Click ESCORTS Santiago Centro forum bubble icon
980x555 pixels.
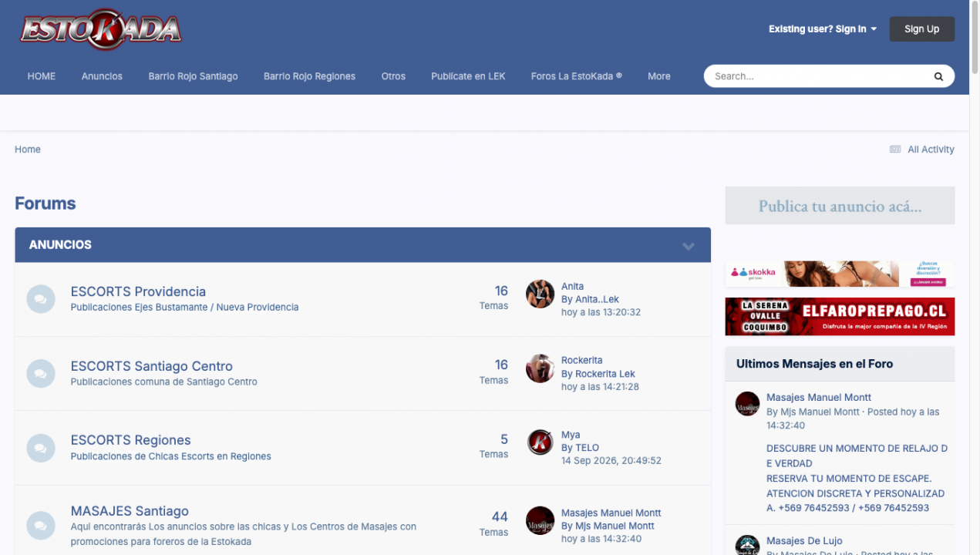tap(41, 374)
